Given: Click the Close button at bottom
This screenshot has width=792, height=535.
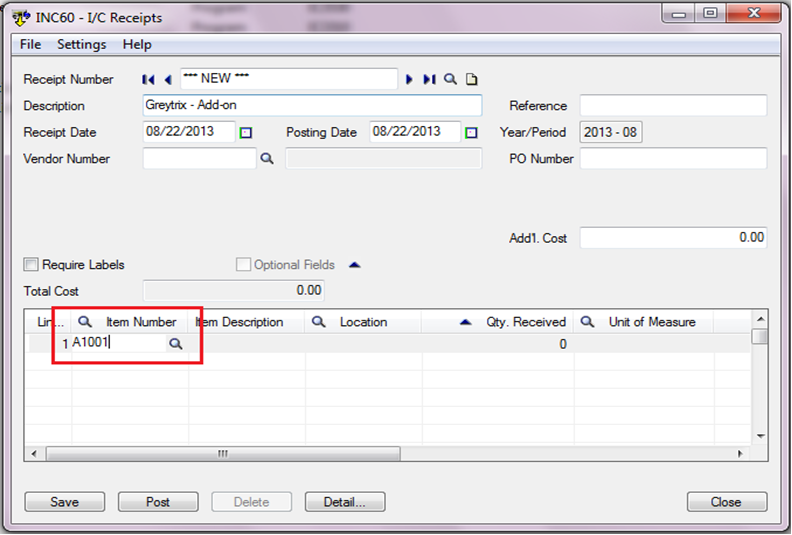Looking at the screenshot, I should pyautogui.click(x=727, y=502).
